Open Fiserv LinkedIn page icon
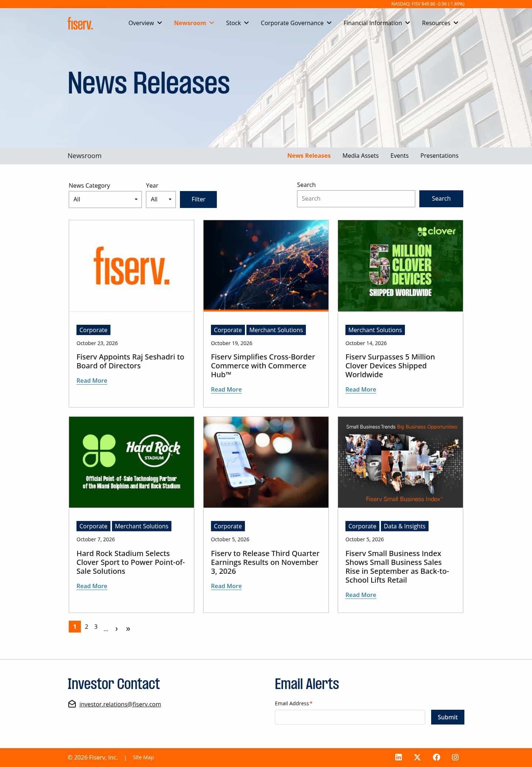This screenshot has width=532, height=767. point(398,757)
